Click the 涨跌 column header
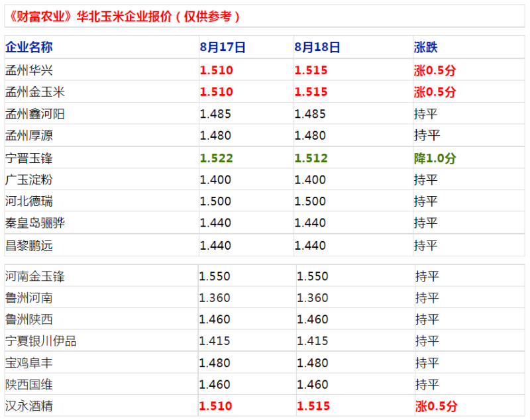Image resolution: width=530 pixels, height=420 pixels. point(425,47)
